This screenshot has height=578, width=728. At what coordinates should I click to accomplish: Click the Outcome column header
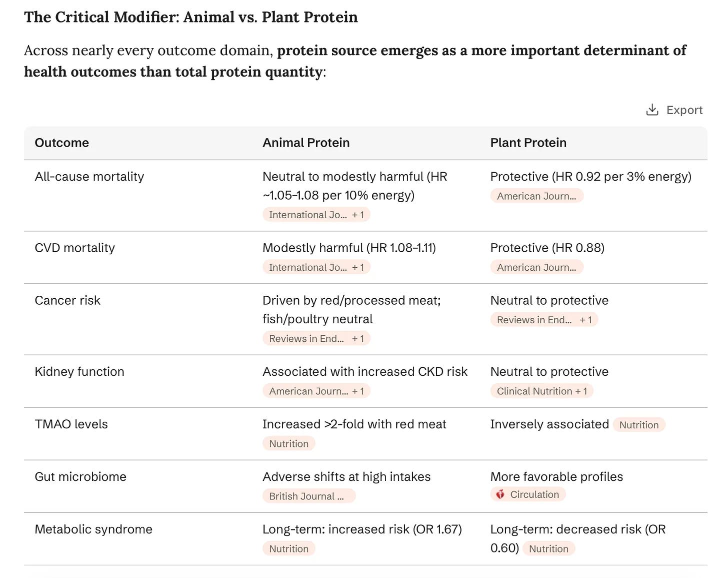click(62, 143)
